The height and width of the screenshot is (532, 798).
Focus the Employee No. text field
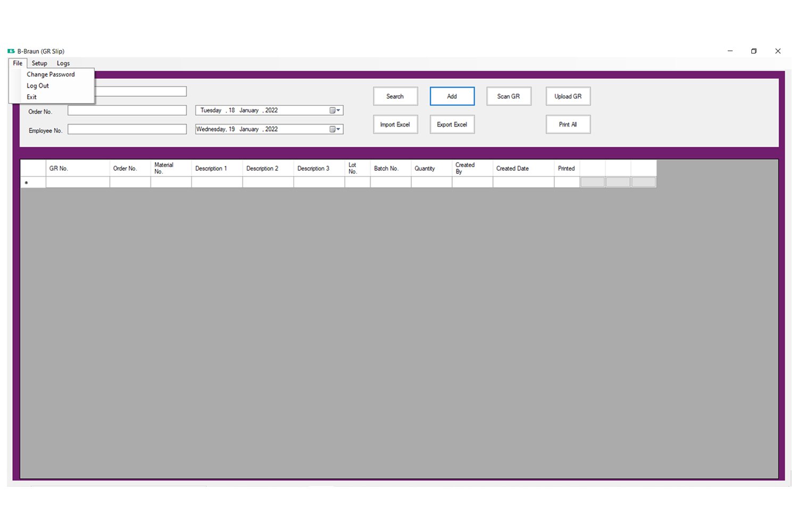tap(127, 129)
